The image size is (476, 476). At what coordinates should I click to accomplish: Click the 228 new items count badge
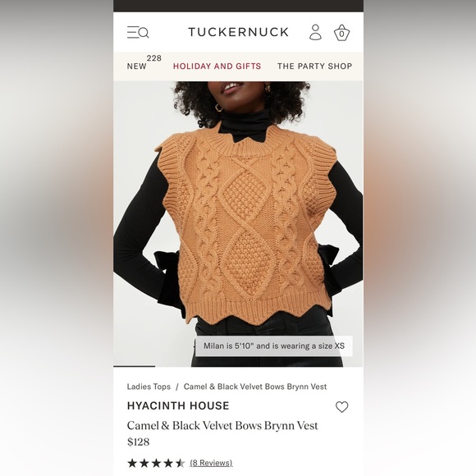pos(154,58)
